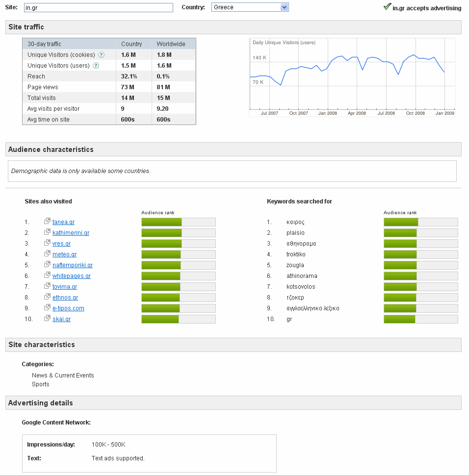The width and height of the screenshot is (469, 476).
Task: Click the external link icon beside e-tipos.com
Action: click(47, 307)
